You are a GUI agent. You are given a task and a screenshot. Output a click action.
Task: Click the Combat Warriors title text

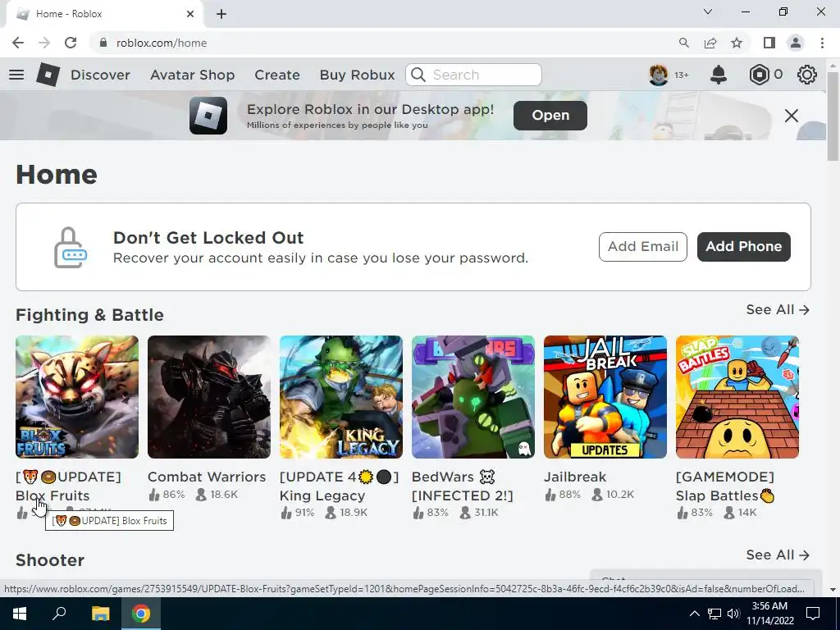point(207,477)
